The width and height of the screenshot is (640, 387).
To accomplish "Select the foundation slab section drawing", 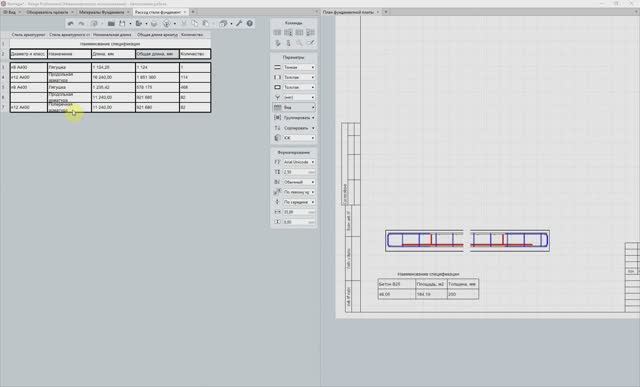I will tap(467, 240).
